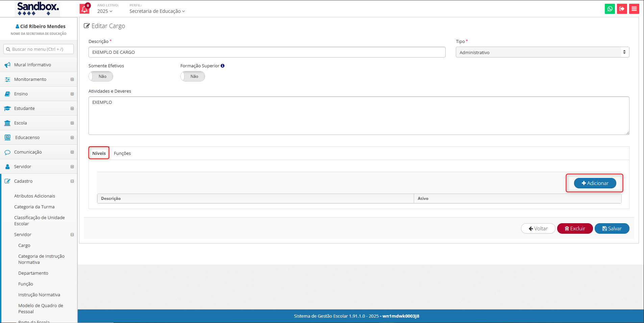This screenshot has height=323, width=644.
Task: Toggle the Somente Efetivos switch
Action: pos(101,76)
